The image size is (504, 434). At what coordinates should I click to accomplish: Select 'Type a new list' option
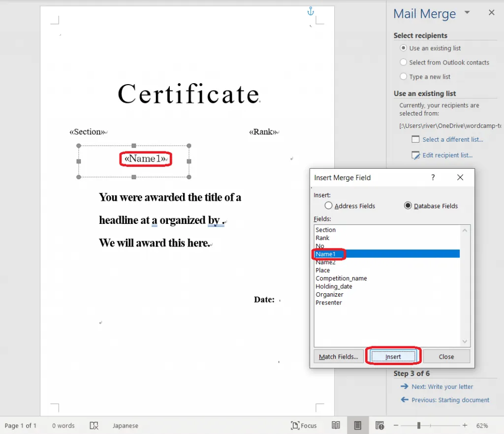point(404,77)
